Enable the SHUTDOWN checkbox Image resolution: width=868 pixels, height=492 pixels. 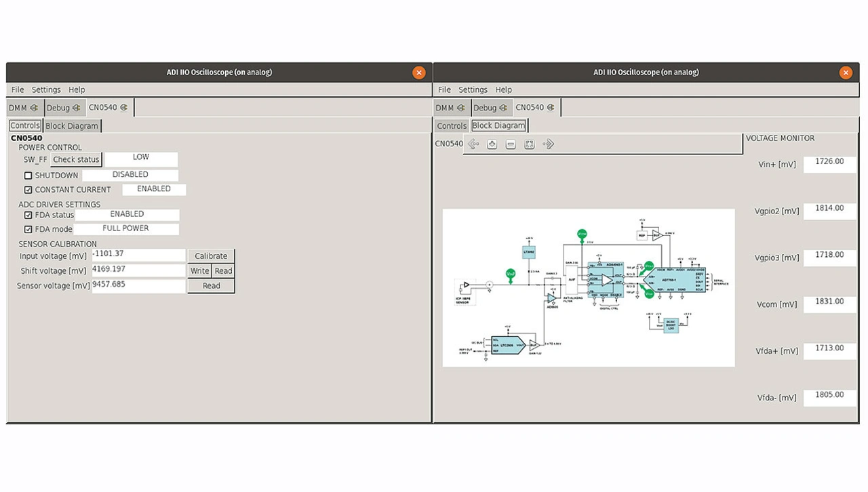pyautogui.click(x=28, y=176)
